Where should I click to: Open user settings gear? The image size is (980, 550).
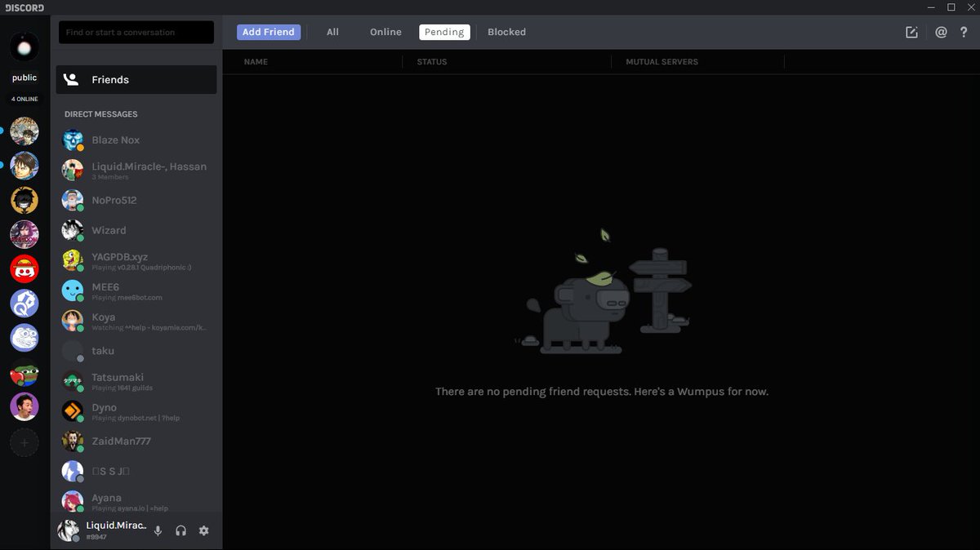click(203, 530)
